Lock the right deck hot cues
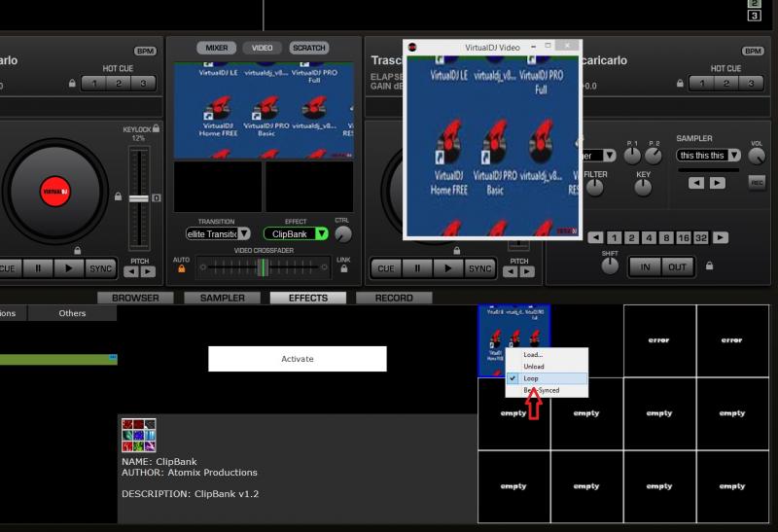Viewport: 778px width, 532px height. tap(680, 84)
